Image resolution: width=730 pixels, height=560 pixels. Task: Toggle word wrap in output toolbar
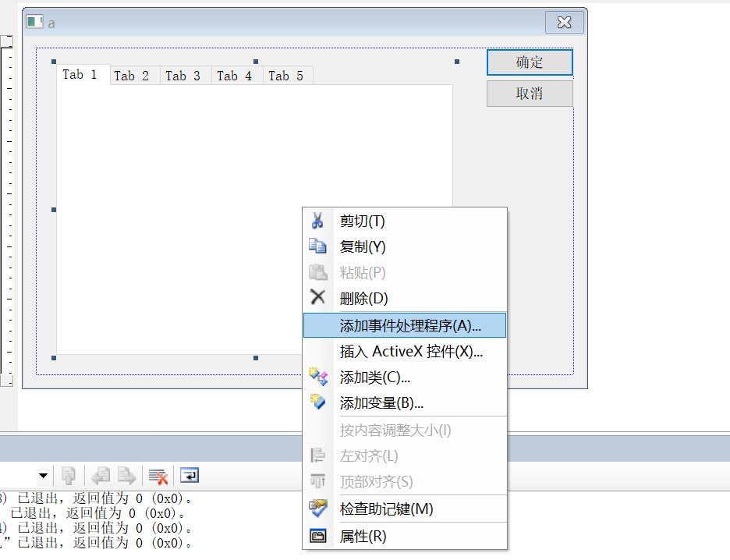tap(190, 475)
